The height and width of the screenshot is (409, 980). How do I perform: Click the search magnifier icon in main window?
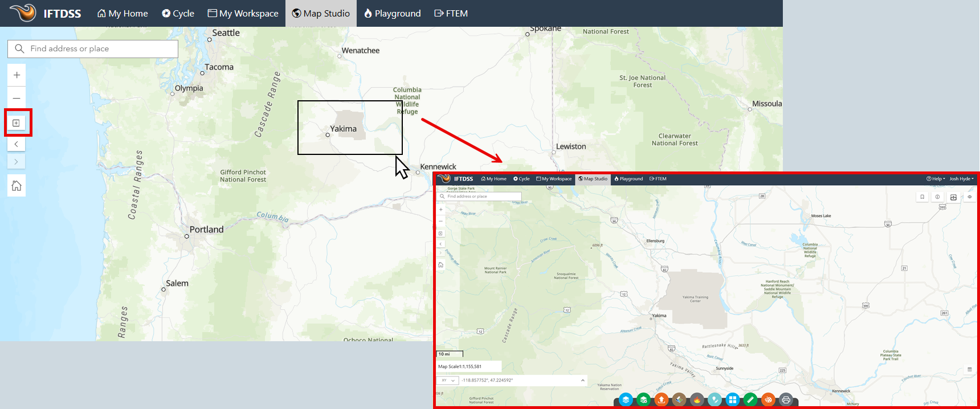click(x=19, y=48)
